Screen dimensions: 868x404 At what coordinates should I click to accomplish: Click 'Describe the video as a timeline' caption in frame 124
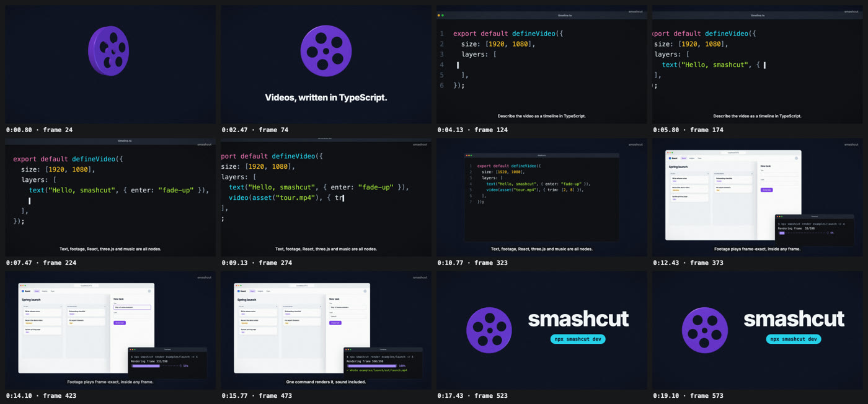pyautogui.click(x=542, y=116)
